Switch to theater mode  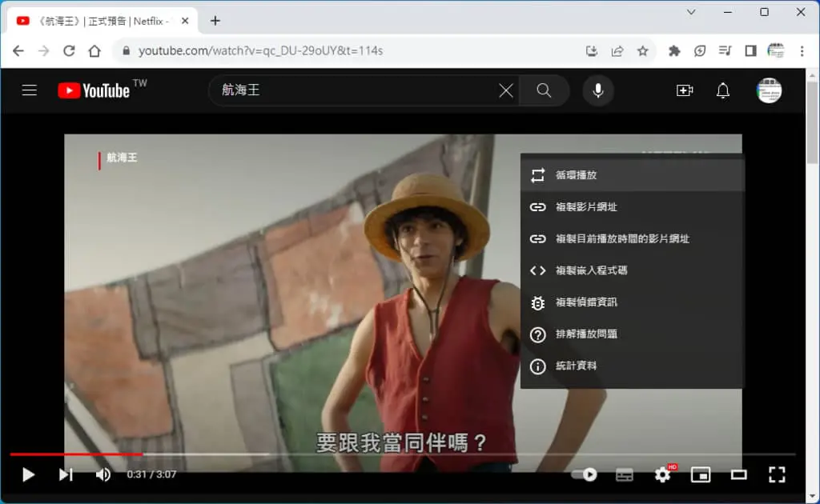(x=739, y=474)
